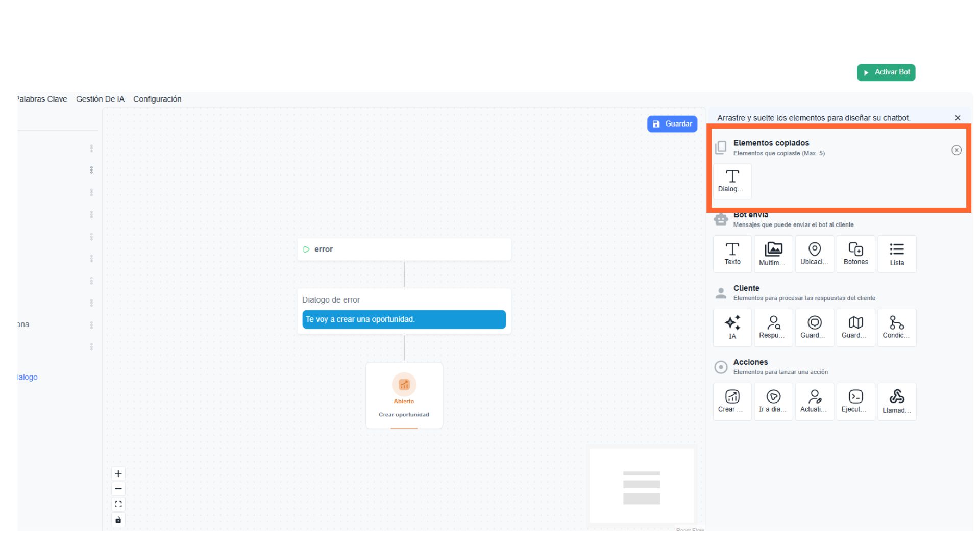Select the Condición branch element
980x551 pixels.
[x=896, y=327]
